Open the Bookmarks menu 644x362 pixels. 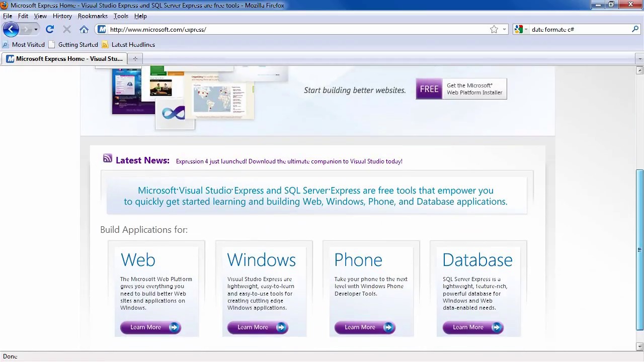pyautogui.click(x=93, y=16)
